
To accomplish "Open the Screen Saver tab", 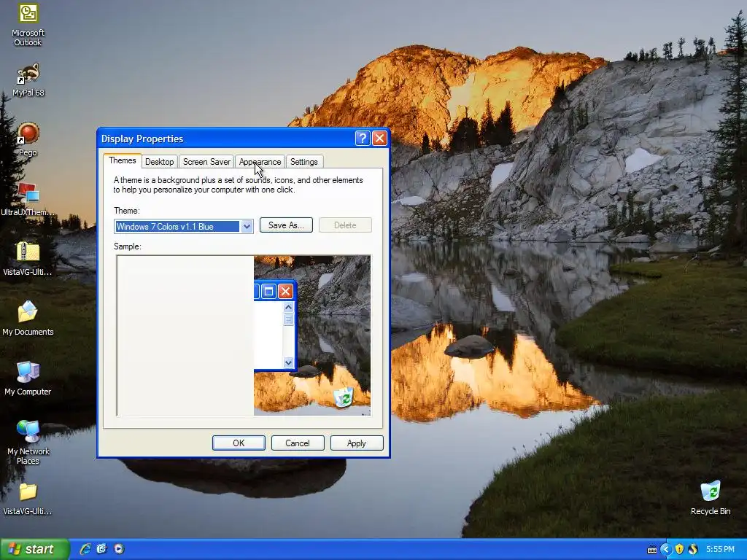I will click(x=206, y=162).
